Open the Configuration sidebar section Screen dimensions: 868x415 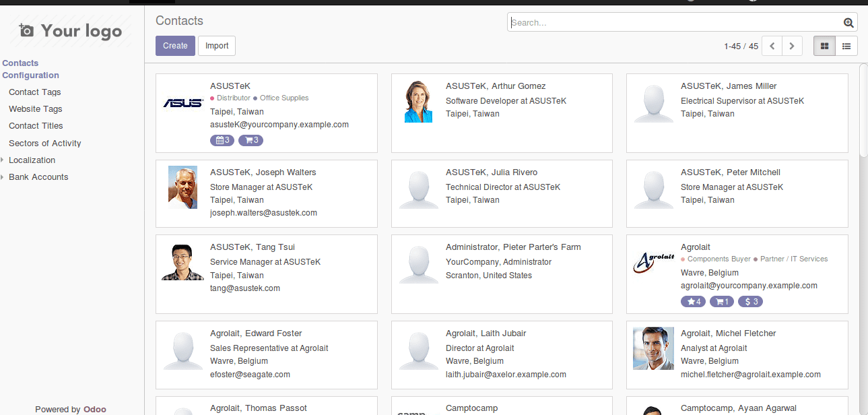[30, 75]
